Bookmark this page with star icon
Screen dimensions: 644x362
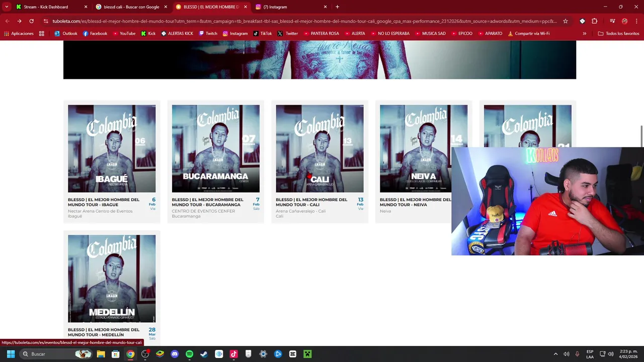pos(566,21)
